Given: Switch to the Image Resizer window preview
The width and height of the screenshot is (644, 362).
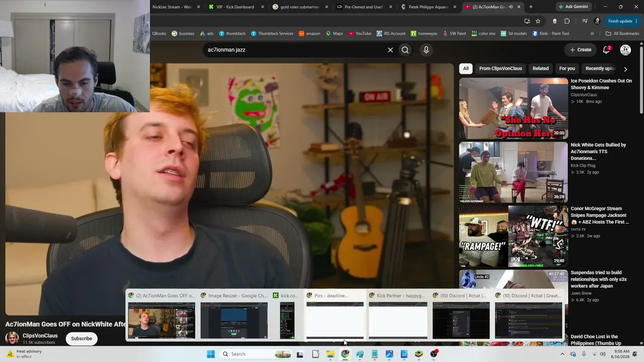Looking at the screenshot, I should pyautogui.click(x=234, y=316).
